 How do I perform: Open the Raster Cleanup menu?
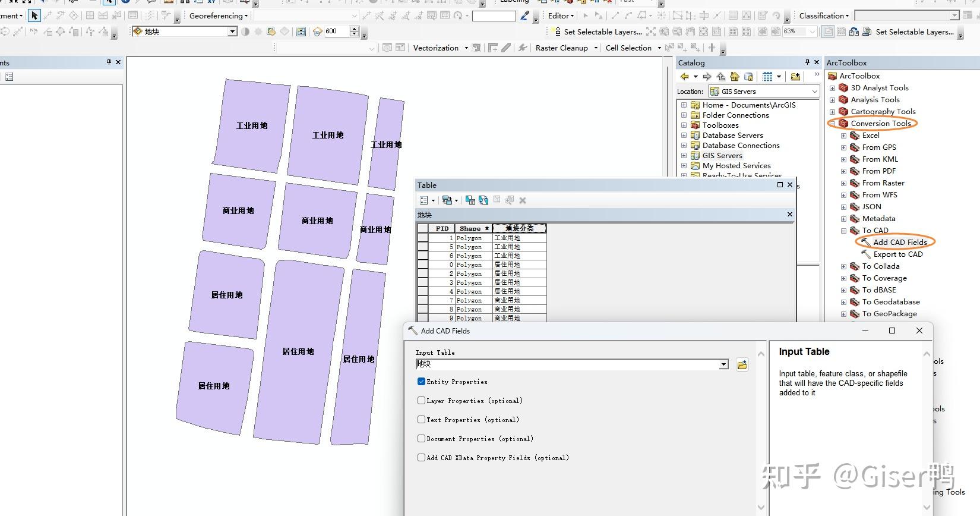[566, 48]
